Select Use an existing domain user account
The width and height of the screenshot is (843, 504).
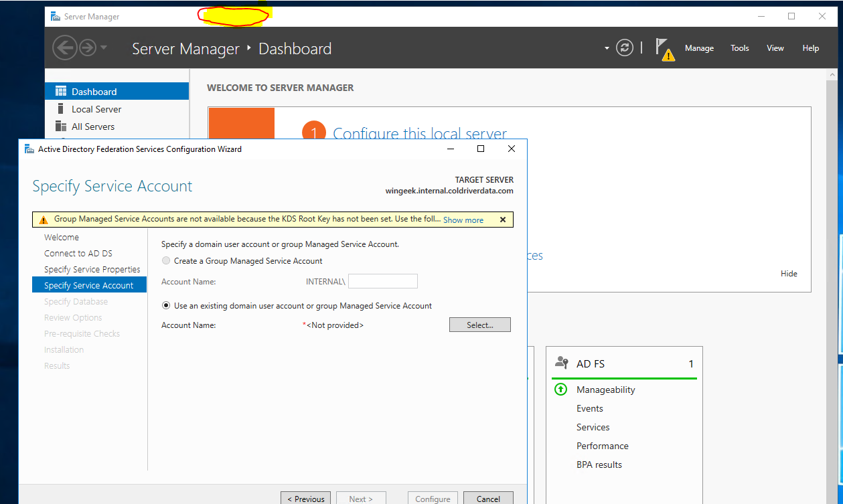tap(167, 306)
